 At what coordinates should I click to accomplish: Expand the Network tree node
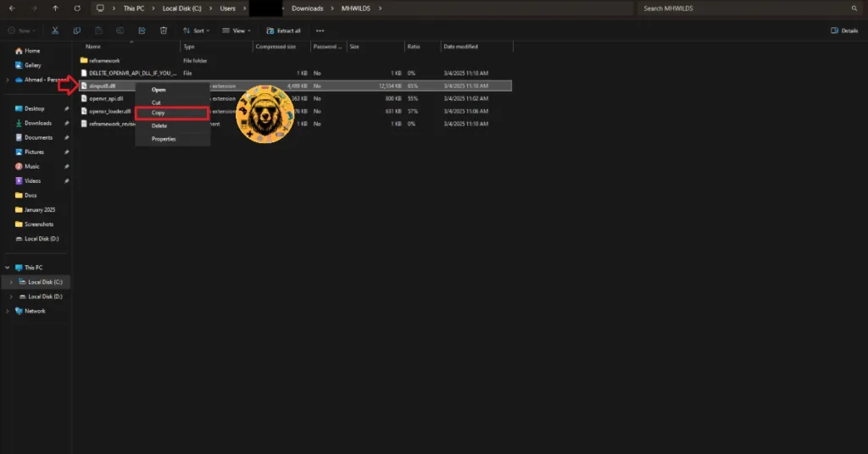coord(8,311)
